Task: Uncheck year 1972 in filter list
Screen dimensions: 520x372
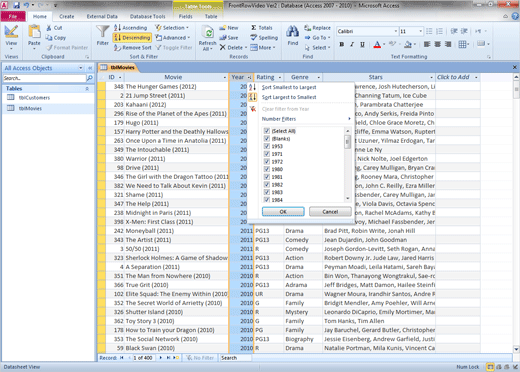Action: point(267,161)
